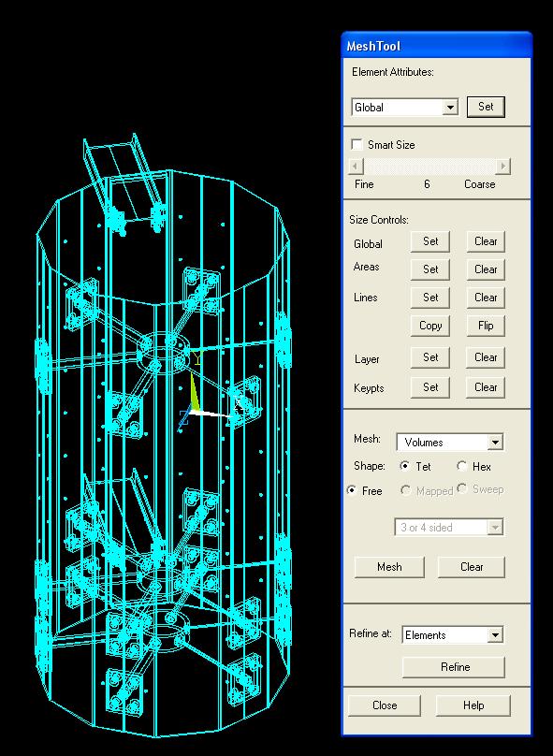Viewport: 553px width, 756px height.
Task: Click the Copy button under Lines
Action: [x=430, y=326]
